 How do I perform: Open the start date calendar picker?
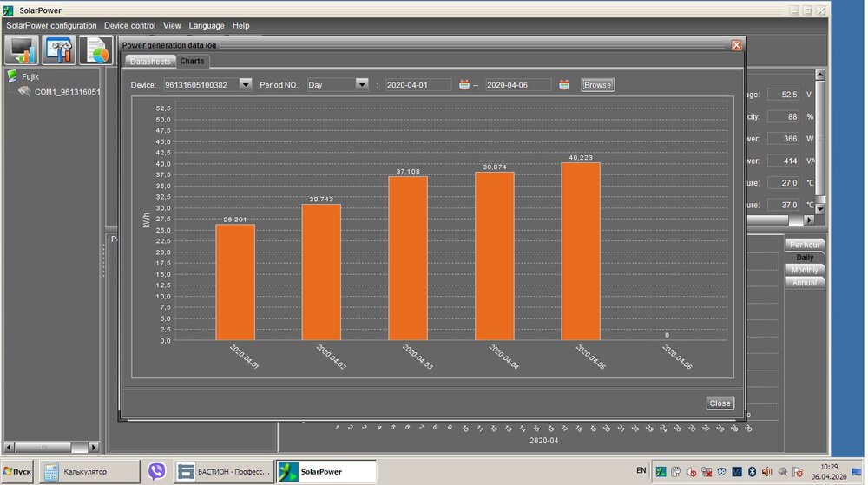pyautogui.click(x=464, y=84)
